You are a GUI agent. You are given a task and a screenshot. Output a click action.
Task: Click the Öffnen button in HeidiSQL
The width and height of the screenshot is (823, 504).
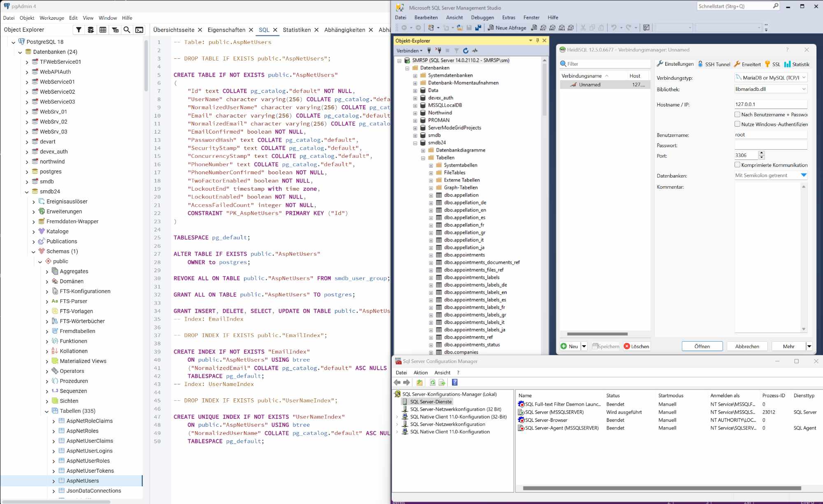click(702, 346)
